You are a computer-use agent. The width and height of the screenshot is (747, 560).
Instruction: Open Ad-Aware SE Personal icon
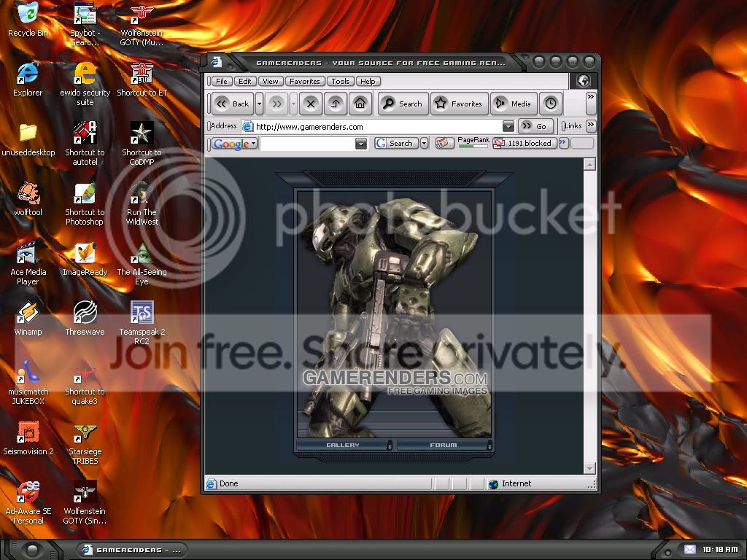point(28,502)
